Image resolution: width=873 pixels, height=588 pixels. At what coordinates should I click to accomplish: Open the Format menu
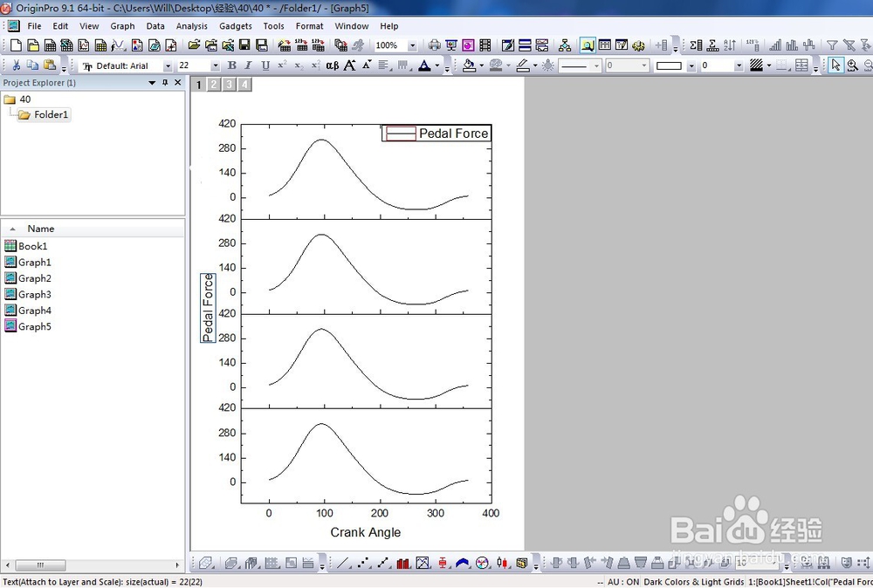[310, 25]
